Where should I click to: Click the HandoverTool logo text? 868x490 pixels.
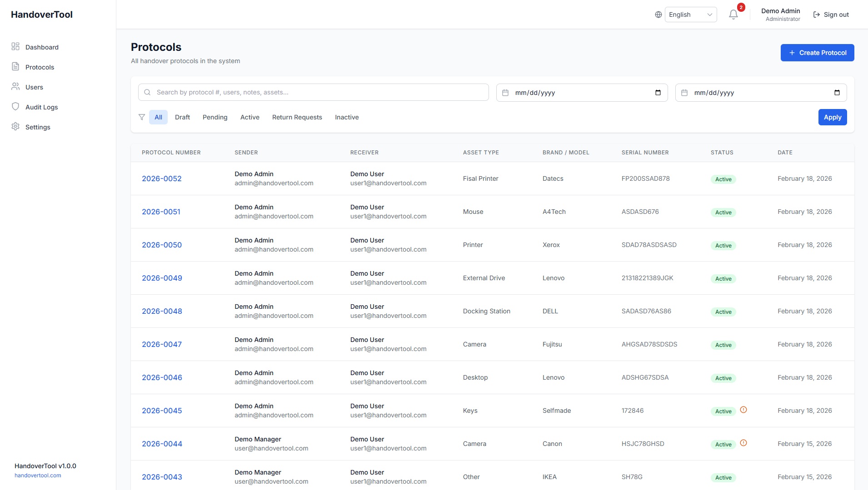tap(42, 15)
